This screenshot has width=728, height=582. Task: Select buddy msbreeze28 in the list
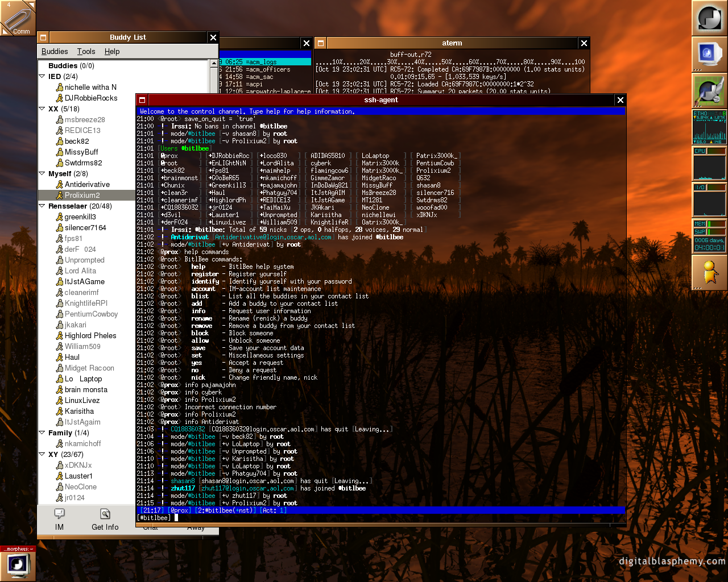(x=86, y=120)
